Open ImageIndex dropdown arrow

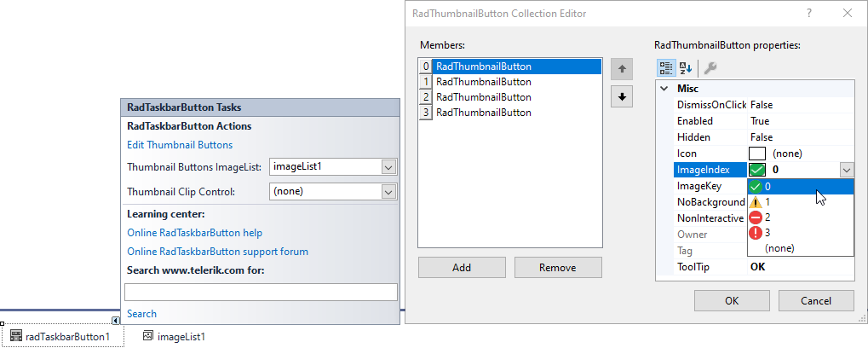[847, 170]
